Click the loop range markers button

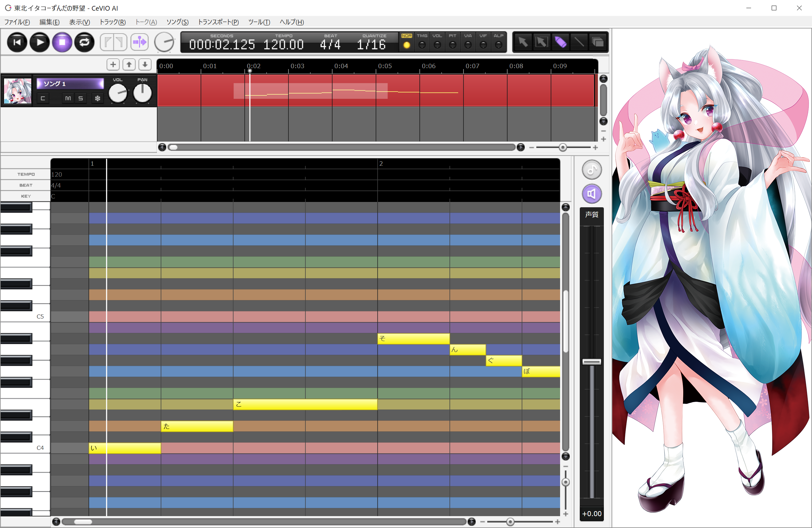(x=114, y=42)
